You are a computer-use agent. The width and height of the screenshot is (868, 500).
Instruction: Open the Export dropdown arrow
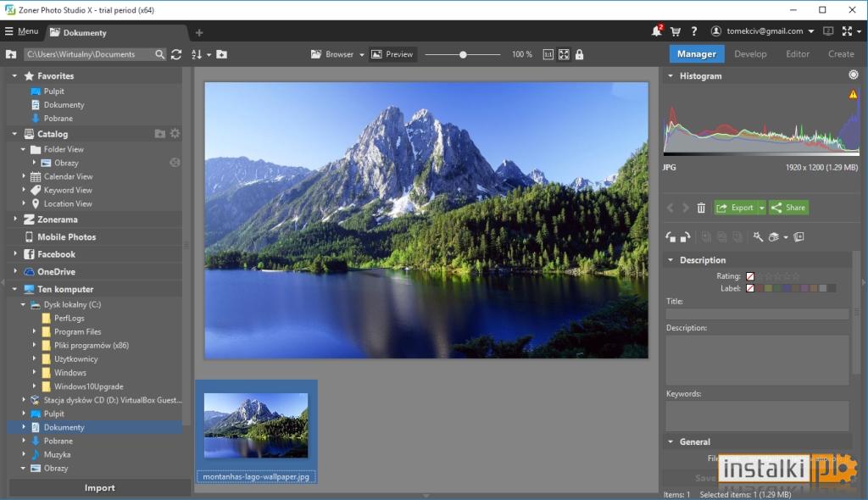point(762,208)
